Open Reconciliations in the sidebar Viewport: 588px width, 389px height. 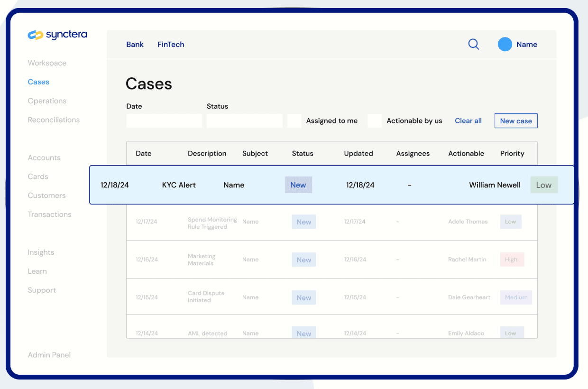click(x=54, y=120)
